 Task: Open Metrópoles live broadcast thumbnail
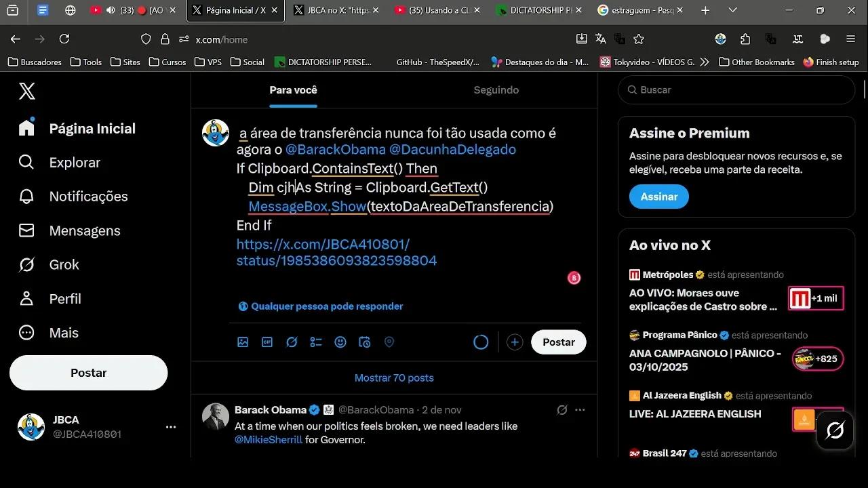click(x=816, y=298)
